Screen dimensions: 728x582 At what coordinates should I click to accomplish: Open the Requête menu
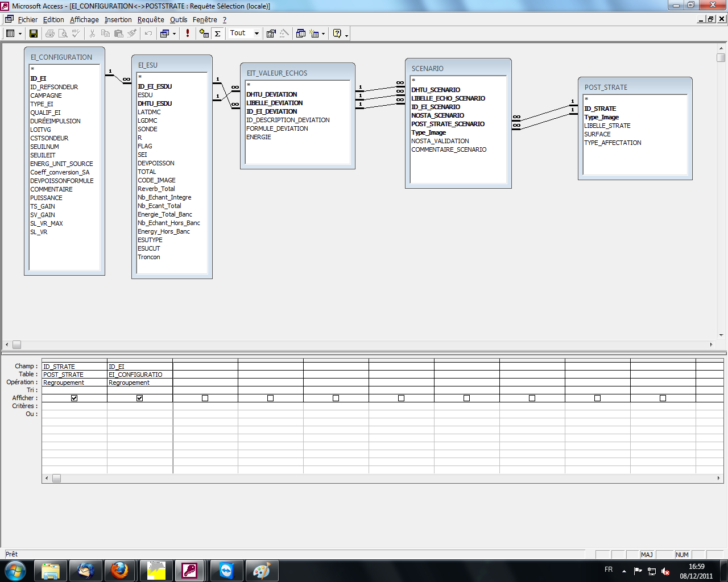coord(151,19)
